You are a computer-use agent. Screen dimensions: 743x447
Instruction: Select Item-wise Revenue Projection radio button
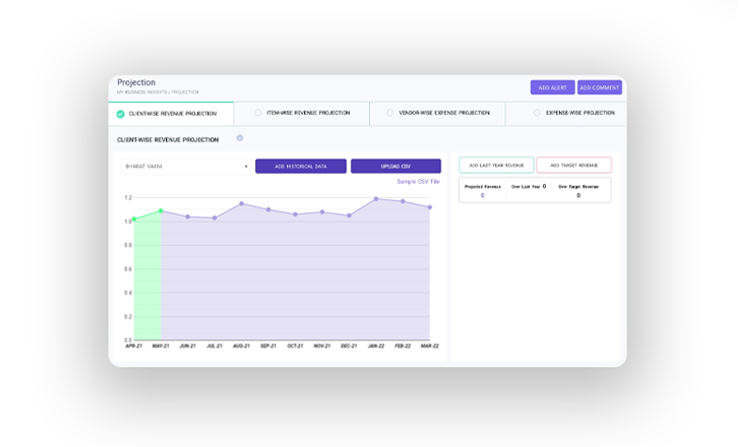point(258,113)
